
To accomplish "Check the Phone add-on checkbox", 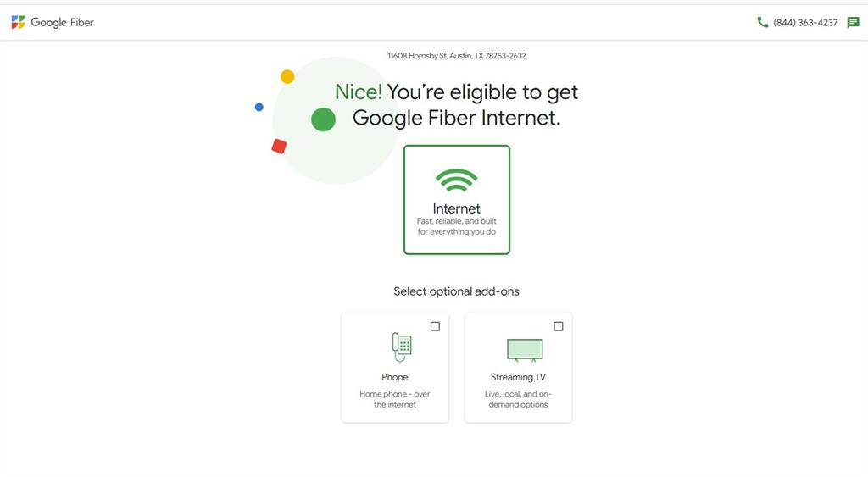I will click(435, 326).
